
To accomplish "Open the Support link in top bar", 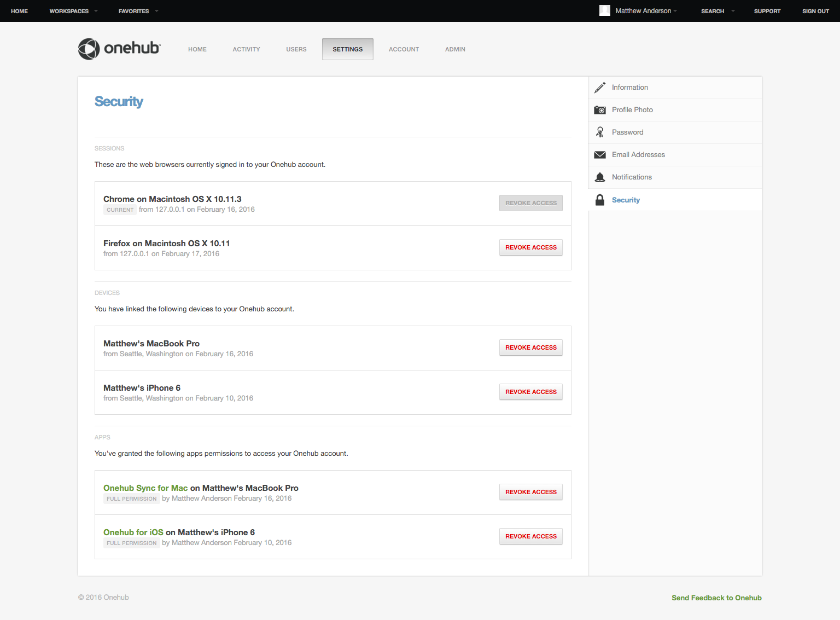I will pos(767,11).
